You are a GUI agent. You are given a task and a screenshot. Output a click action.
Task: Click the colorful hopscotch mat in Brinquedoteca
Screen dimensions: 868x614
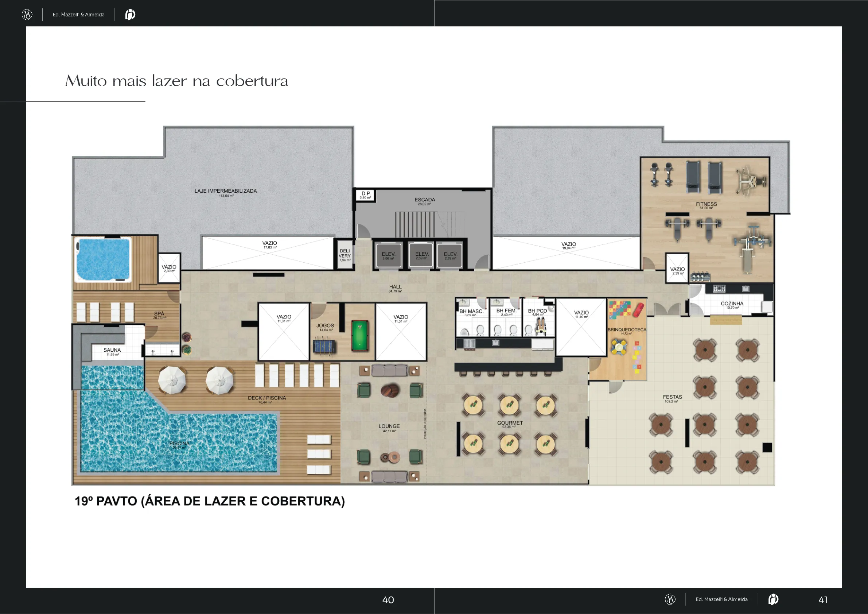637,357
